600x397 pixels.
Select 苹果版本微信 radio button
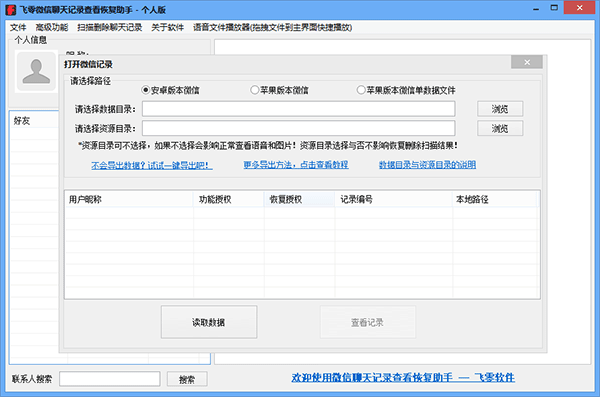click(254, 90)
